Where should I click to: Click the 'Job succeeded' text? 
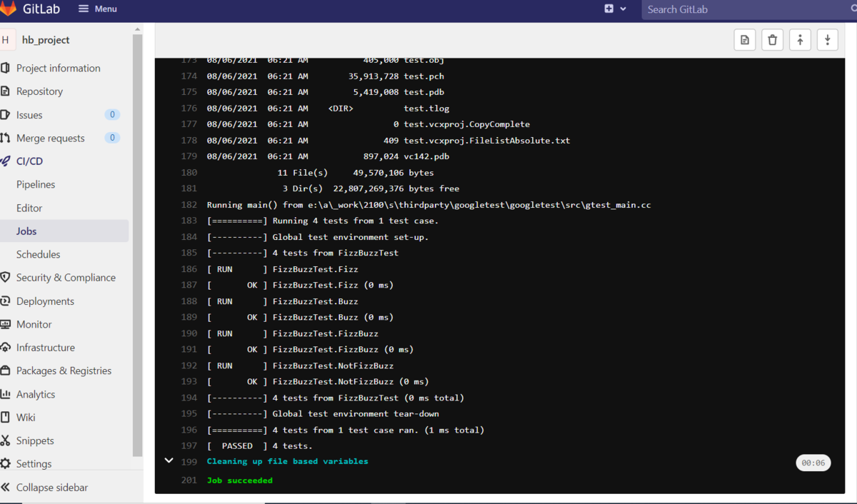click(x=240, y=480)
